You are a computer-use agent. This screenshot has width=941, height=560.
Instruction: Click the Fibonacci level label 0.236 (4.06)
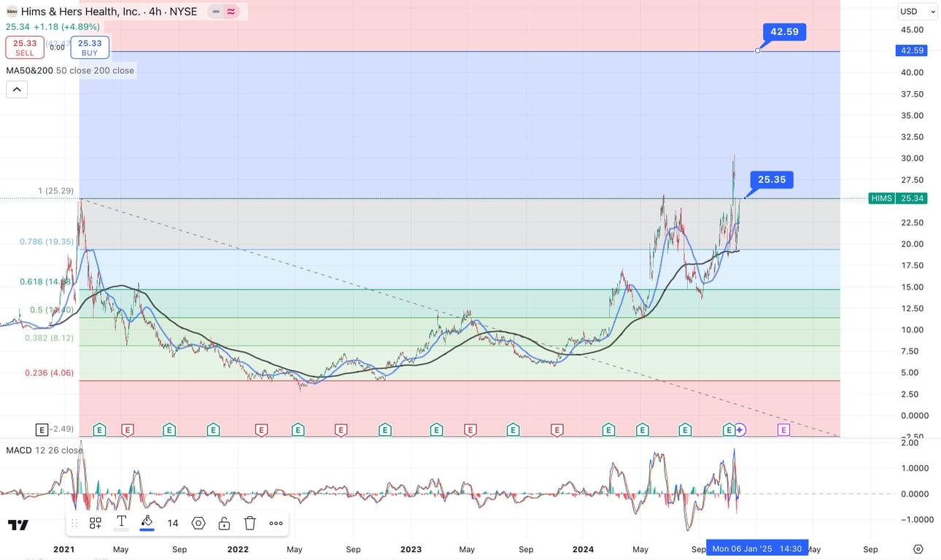coord(49,373)
